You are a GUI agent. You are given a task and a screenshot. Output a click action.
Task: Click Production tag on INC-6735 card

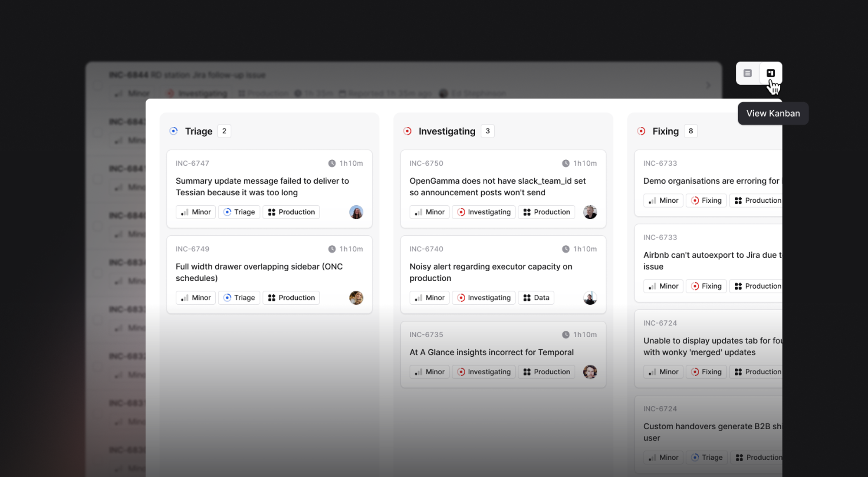point(546,372)
